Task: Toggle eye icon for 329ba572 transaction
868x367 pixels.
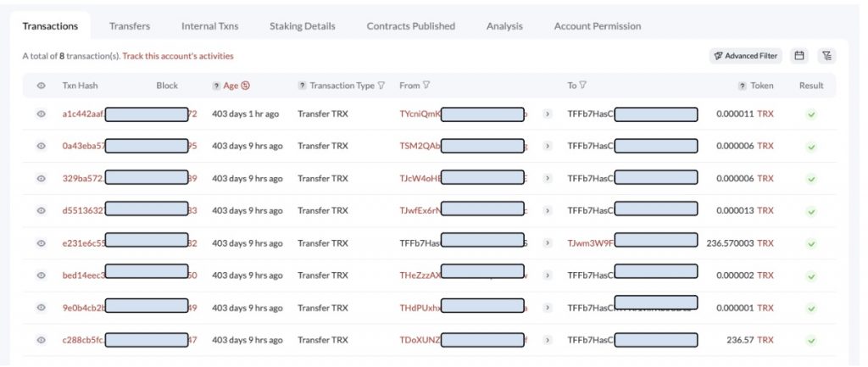Action: point(41,179)
